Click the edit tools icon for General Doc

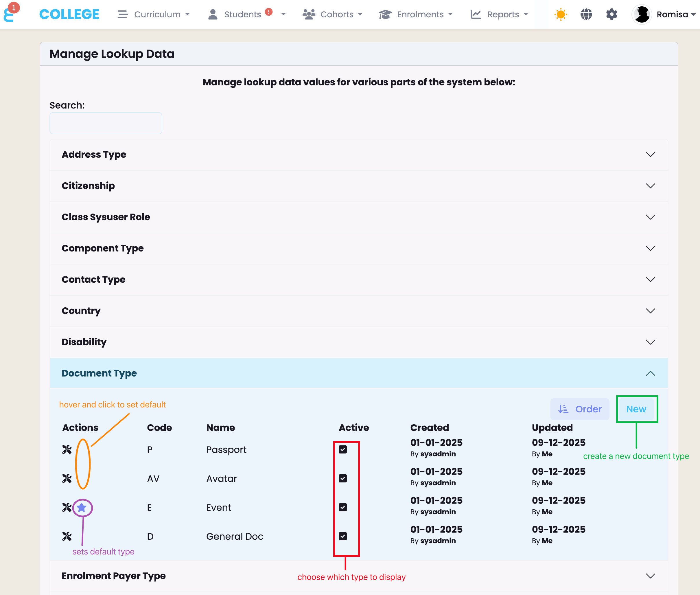pyautogui.click(x=67, y=536)
